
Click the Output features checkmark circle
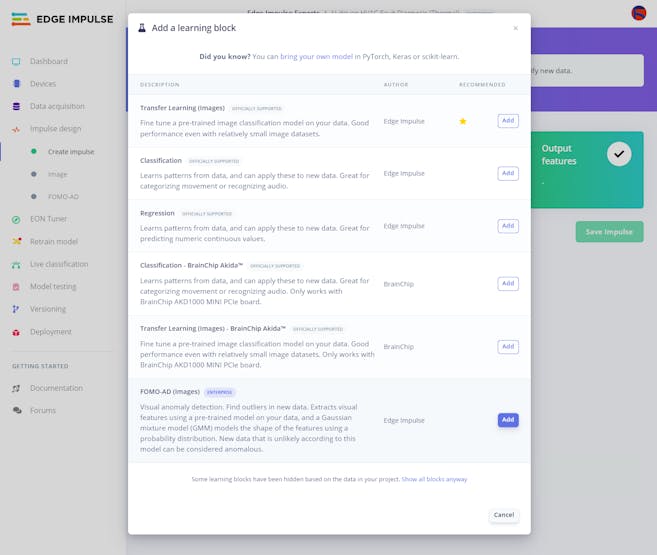pos(619,154)
